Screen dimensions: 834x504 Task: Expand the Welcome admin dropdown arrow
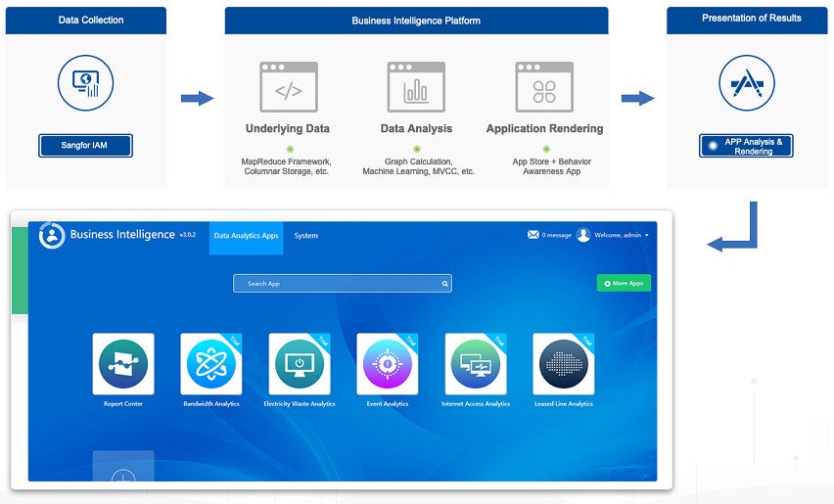point(647,235)
